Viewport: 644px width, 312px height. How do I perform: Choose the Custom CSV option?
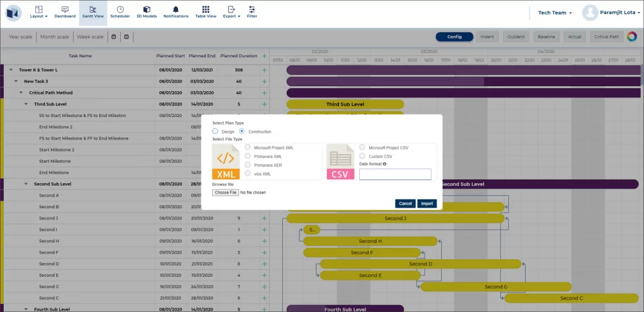click(362, 156)
